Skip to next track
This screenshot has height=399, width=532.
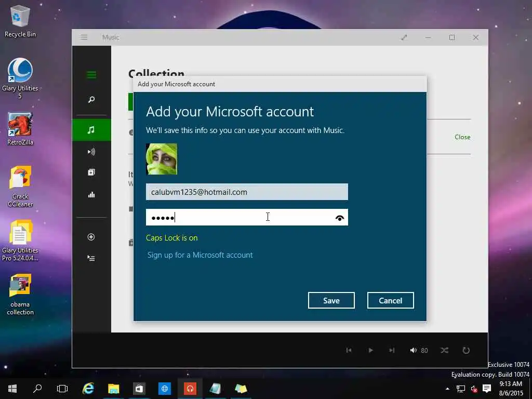(x=392, y=350)
